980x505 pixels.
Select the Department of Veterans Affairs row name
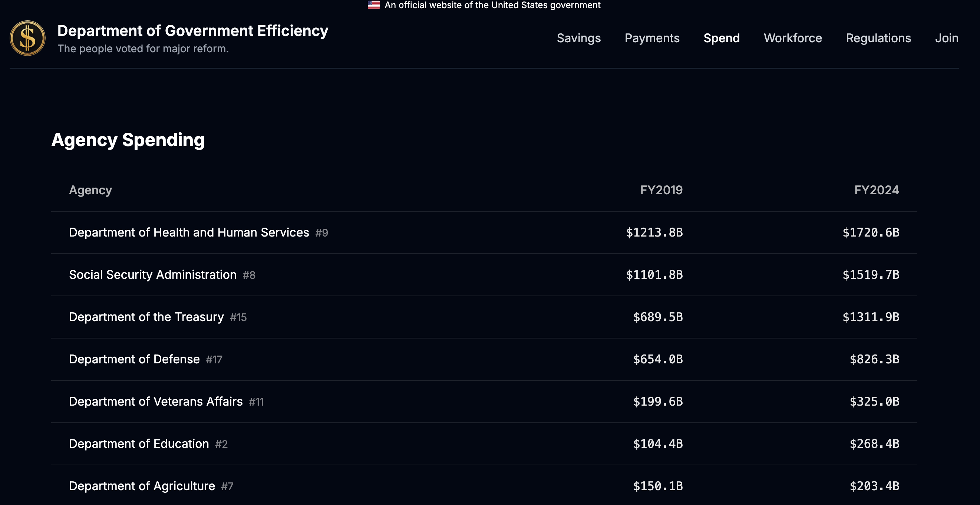click(x=156, y=402)
